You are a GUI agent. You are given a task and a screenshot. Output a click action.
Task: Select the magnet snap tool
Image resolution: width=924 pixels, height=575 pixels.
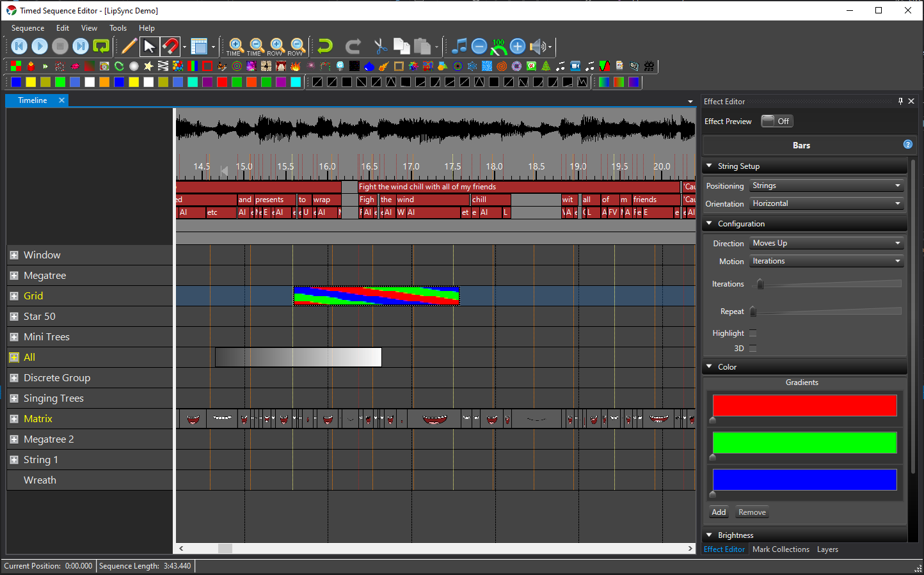click(170, 46)
